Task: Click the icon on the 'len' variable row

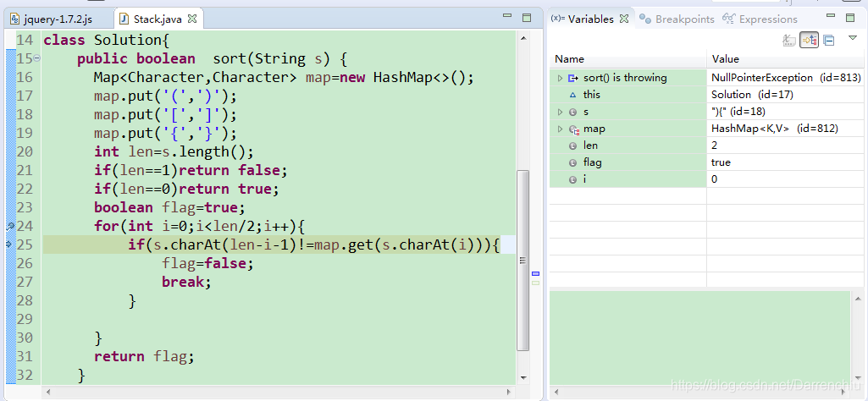Action: [573, 146]
